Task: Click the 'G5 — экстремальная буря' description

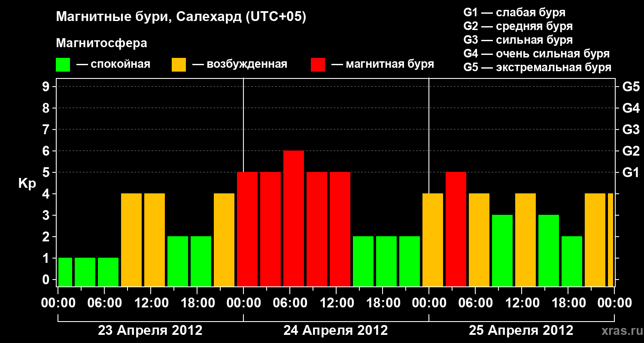Action: 538,68
